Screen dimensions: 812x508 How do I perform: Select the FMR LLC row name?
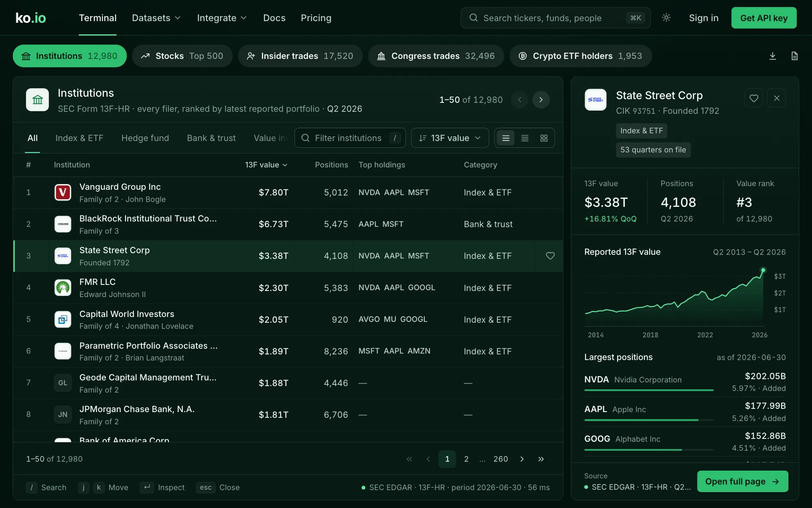[x=97, y=282]
